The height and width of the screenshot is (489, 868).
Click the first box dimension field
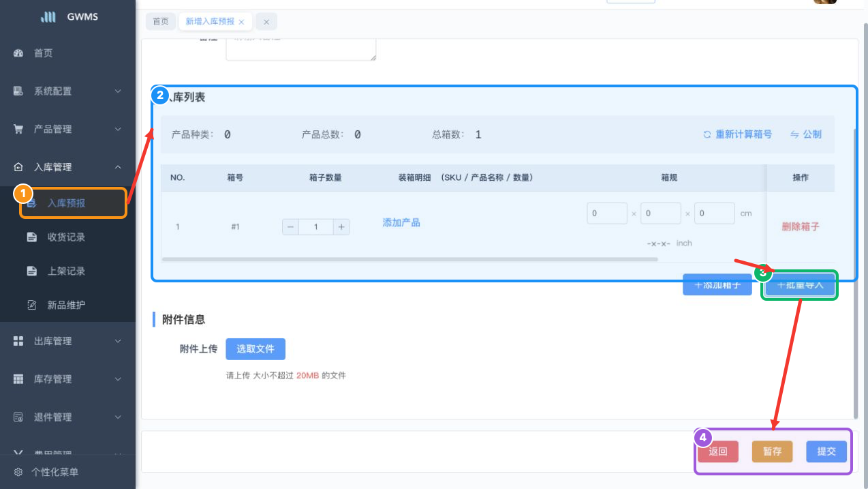[607, 213]
